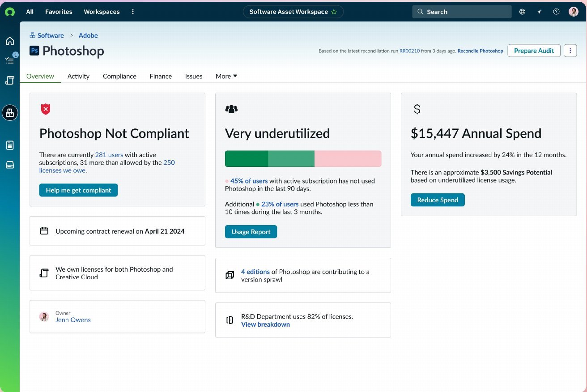Screen dimensions: 587x392
Task: Open the Finance tab
Action: click(x=161, y=76)
